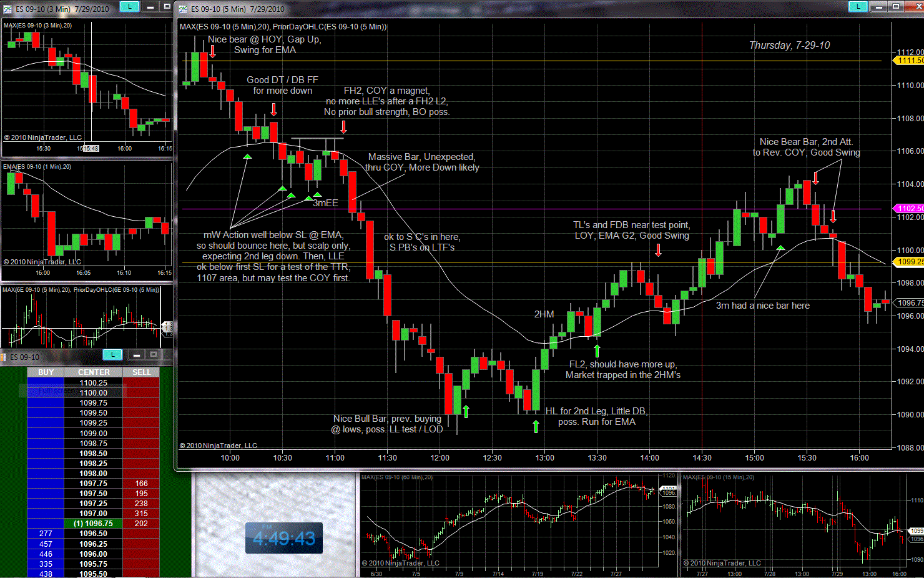The image size is (924, 578).
Task: Click the red arrow above 'Nice bear @ HOY'
Action: pyautogui.click(x=213, y=51)
